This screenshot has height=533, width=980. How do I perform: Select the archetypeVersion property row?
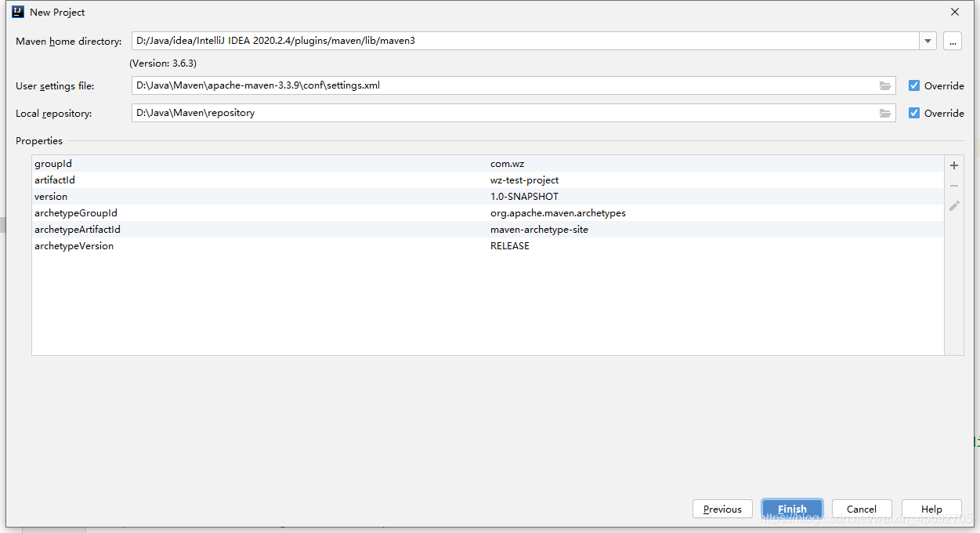tap(487, 246)
